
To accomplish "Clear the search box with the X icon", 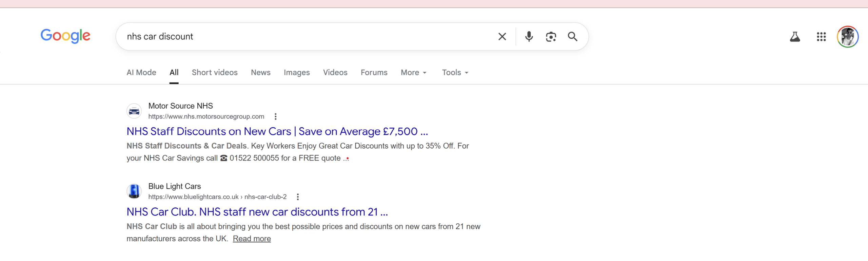I will pyautogui.click(x=502, y=37).
